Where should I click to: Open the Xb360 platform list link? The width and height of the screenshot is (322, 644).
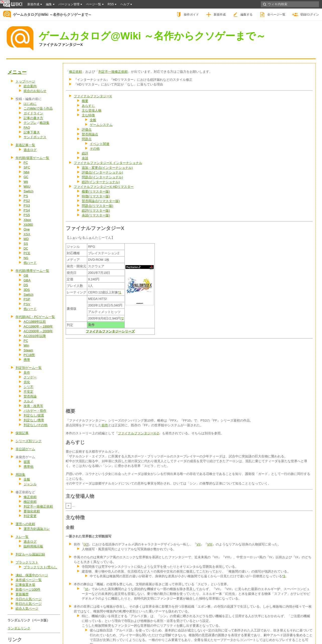28,225
